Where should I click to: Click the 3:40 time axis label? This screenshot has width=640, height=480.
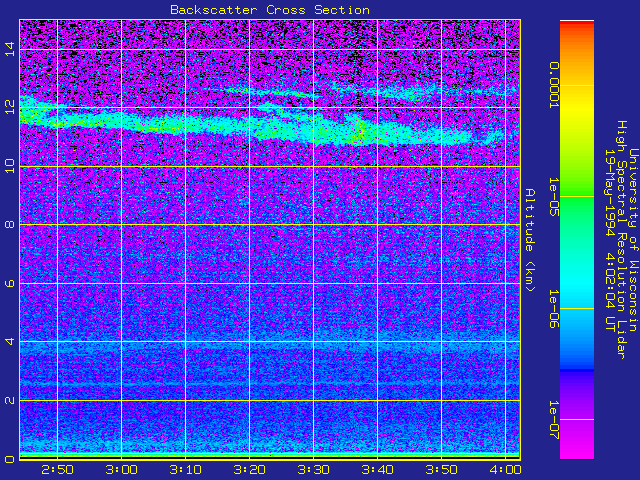[x=377, y=470]
